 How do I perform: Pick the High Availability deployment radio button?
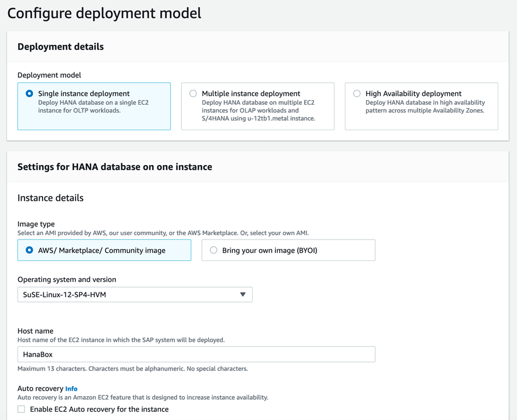click(x=357, y=94)
